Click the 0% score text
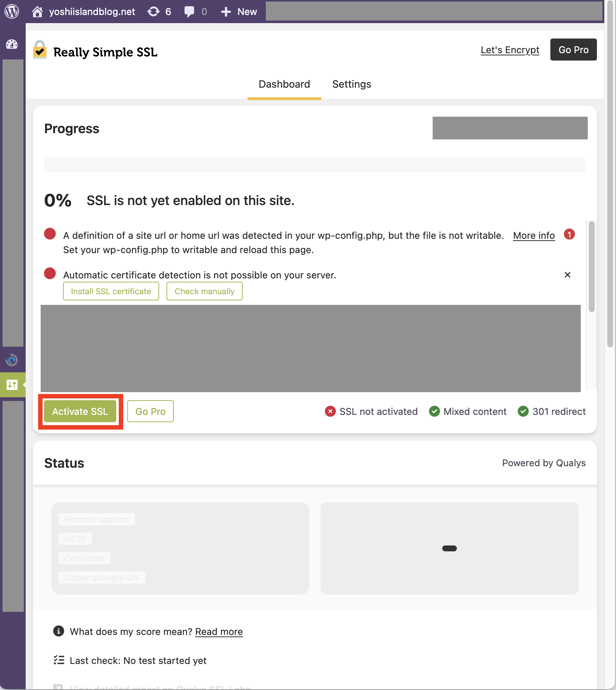Viewport: 616px width, 690px height. coord(58,201)
